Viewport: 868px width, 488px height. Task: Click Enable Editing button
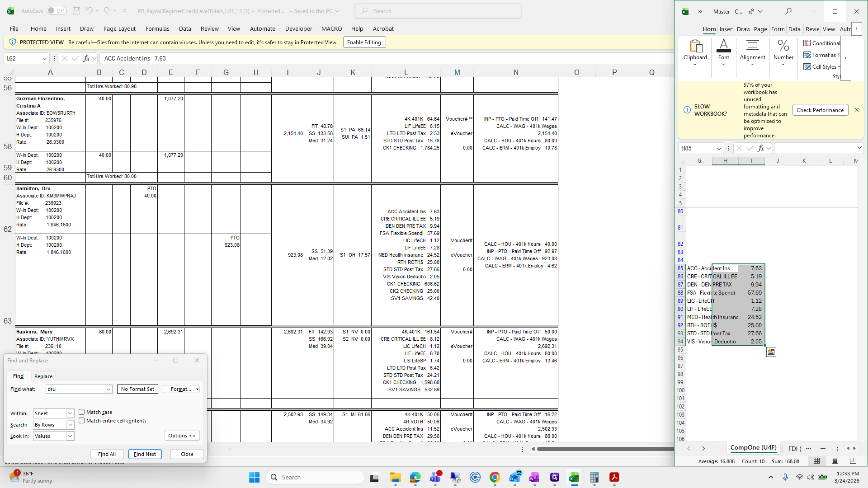[364, 42]
